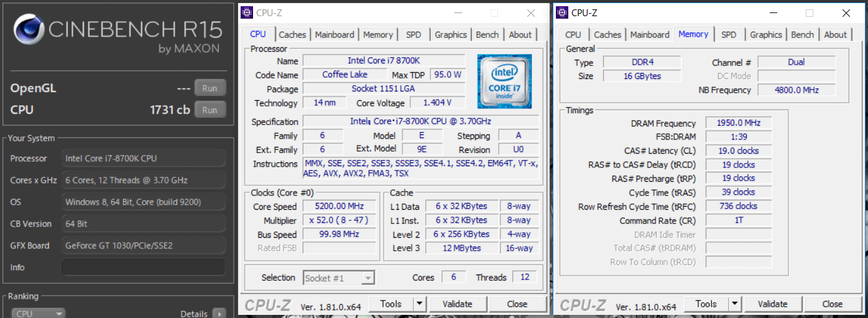
Task: Click the Level 3 cache value '12 MBytes'
Action: [x=461, y=248]
